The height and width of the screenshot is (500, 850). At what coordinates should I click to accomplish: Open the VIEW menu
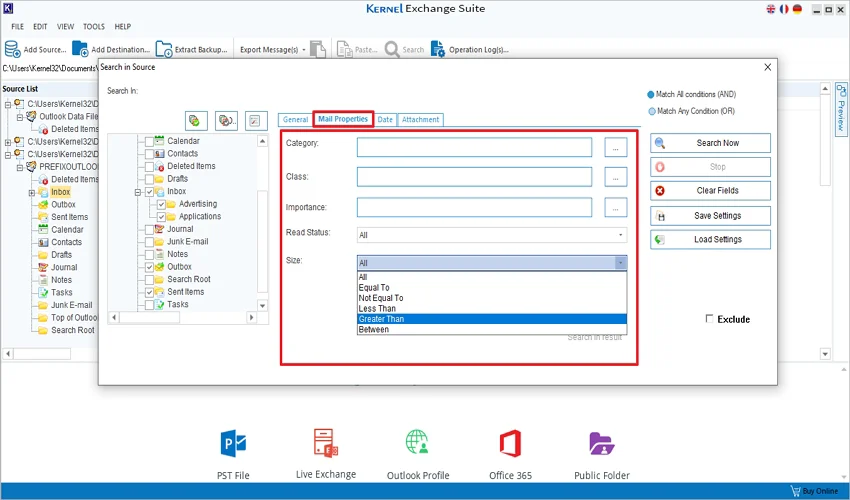pos(65,27)
